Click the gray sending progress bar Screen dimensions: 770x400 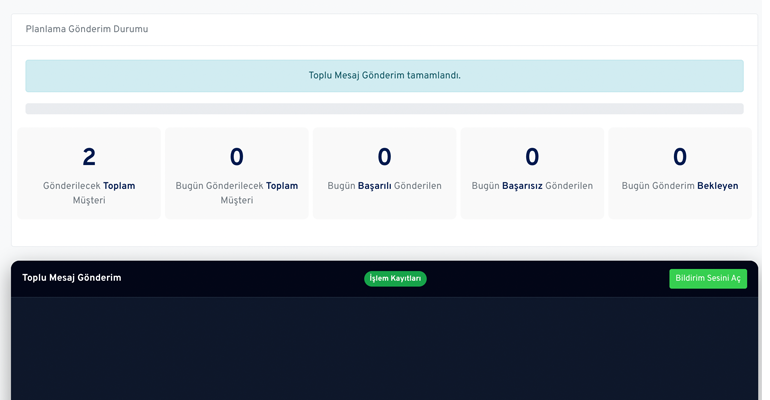tap(384, 108)
